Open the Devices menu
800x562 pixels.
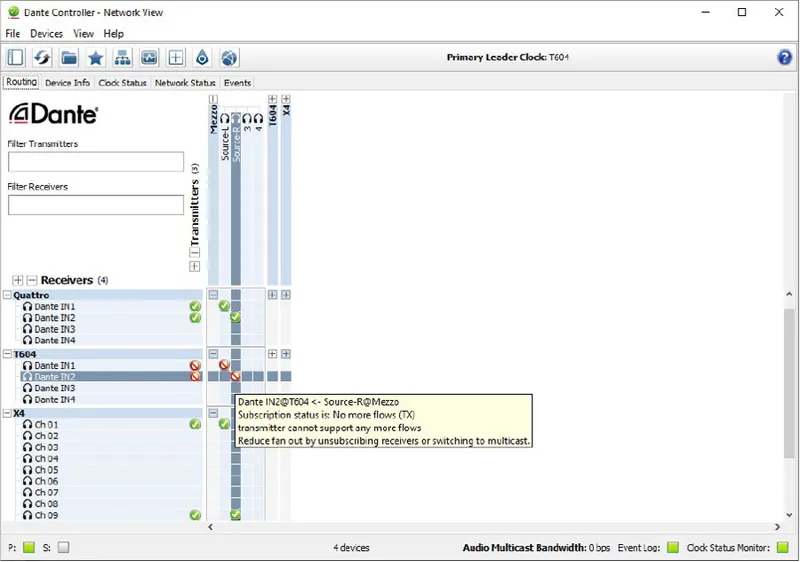tap(46, 34)
